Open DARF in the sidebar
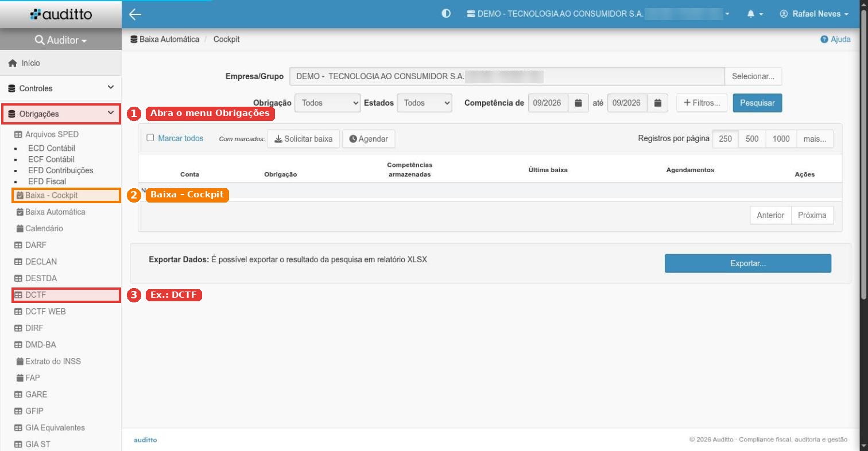Viewport: 868px width, 451px height. [30, 245]
